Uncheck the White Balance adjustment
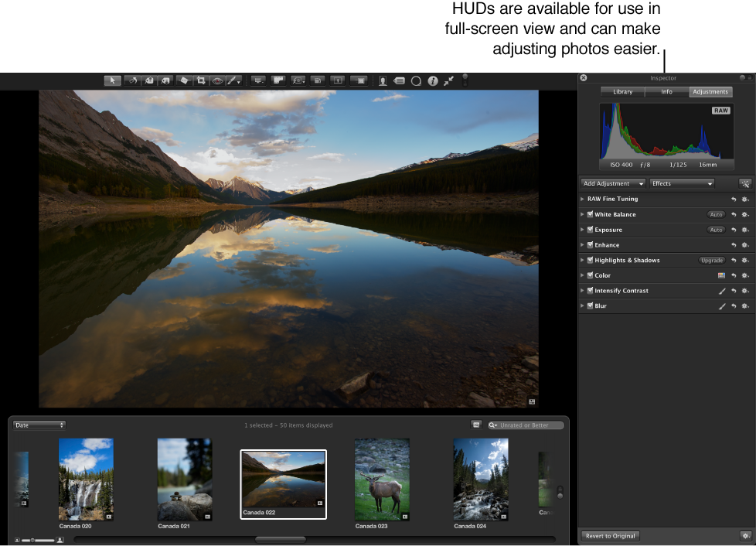Viewport: 756px width, 546px height. (590, 214)
